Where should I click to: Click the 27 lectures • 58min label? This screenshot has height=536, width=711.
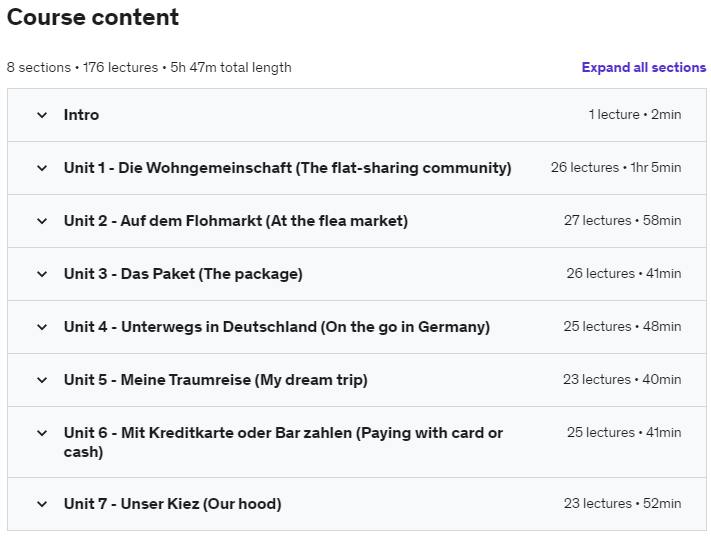(x=622, y=220)
